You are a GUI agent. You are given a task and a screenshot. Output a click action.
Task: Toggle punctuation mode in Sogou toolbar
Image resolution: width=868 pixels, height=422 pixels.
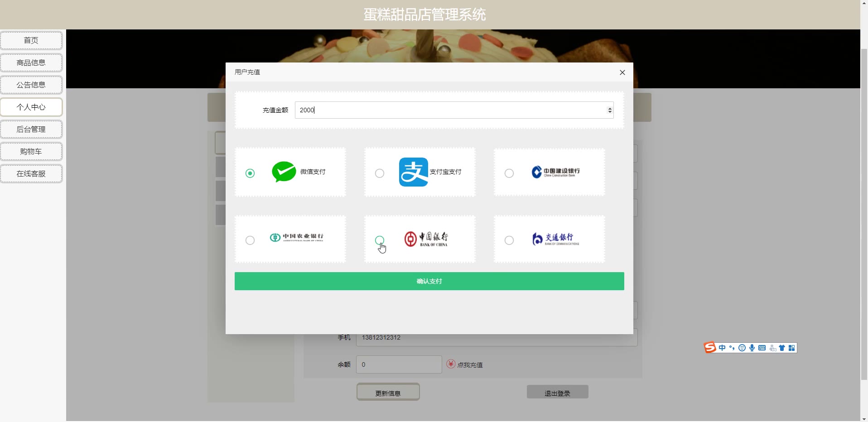pos(732,348)
